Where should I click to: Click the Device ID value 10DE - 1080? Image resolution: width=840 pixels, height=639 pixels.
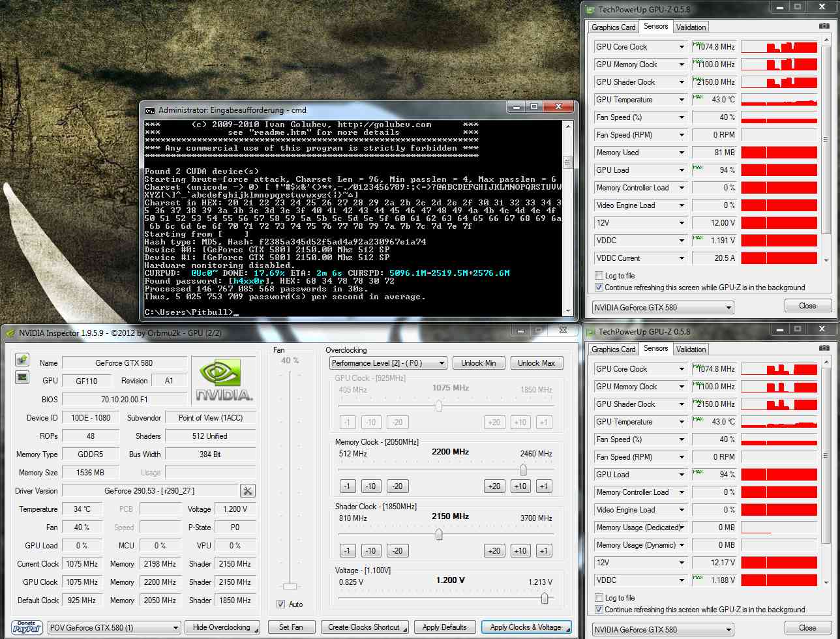pyautogui.click(x=91, y=418)
